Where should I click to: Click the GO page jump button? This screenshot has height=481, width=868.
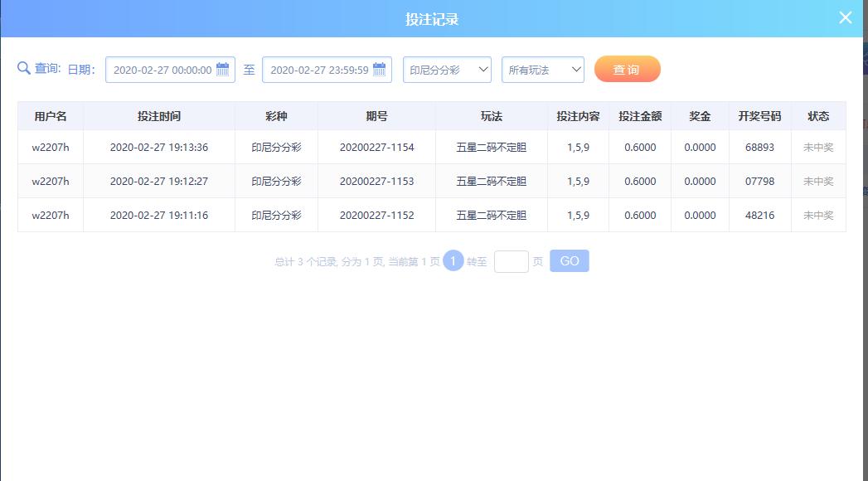point(569,260)
